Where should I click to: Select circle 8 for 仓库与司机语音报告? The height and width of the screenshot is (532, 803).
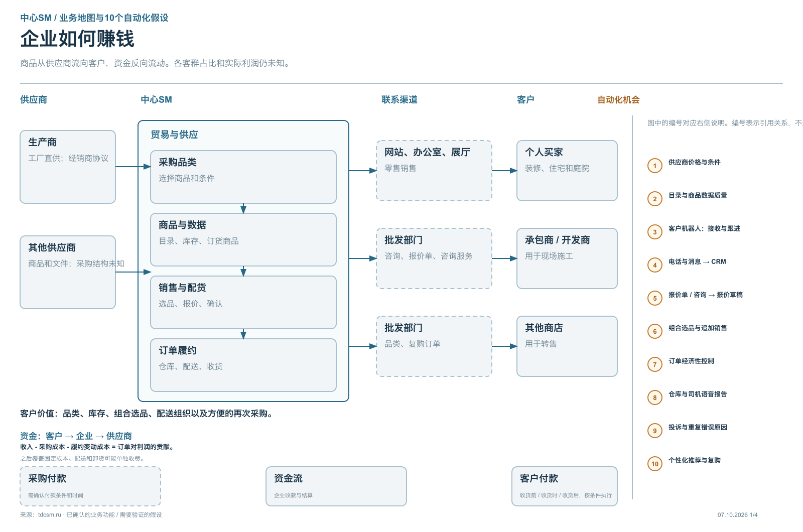pos(655,397)
